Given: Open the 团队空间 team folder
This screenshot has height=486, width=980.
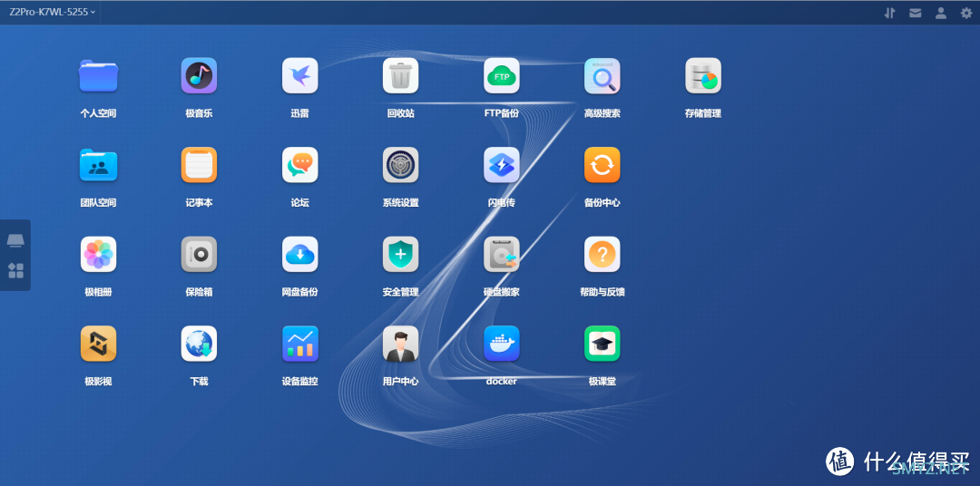Looking at the screenshot, I should pyautogui.click(x=98, y=165).
